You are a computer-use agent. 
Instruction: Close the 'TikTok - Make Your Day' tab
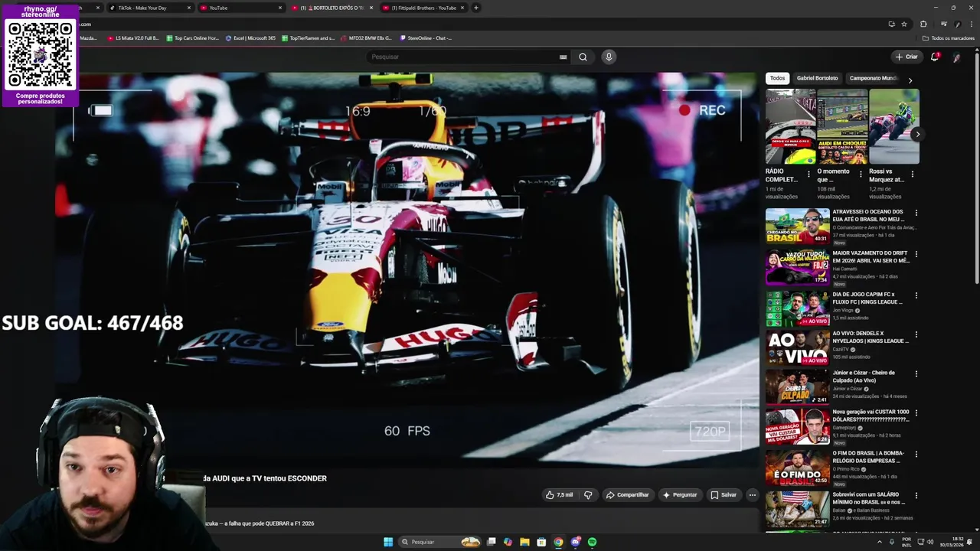[189, 8]
